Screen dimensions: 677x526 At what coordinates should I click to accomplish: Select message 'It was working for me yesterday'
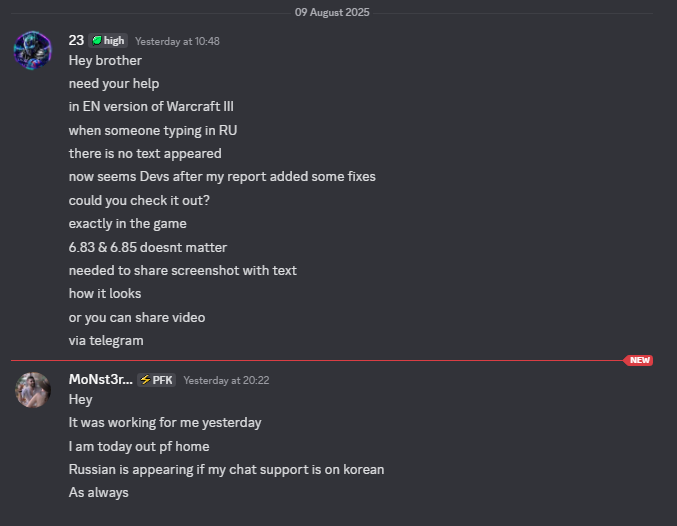click(x=165, y=422)
